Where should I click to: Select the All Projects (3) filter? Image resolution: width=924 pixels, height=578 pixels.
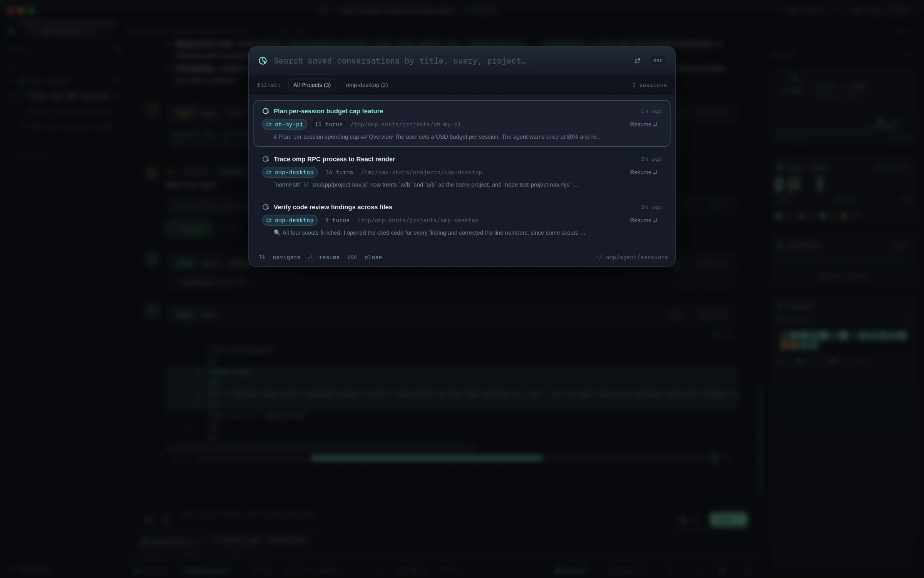point(312,85)
